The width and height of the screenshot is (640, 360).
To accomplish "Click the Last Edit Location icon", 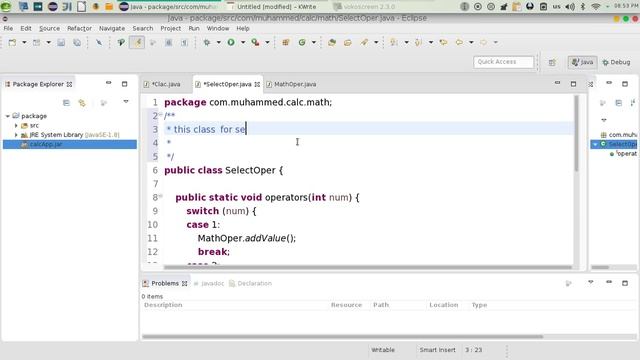I will [x=443, y=42].
